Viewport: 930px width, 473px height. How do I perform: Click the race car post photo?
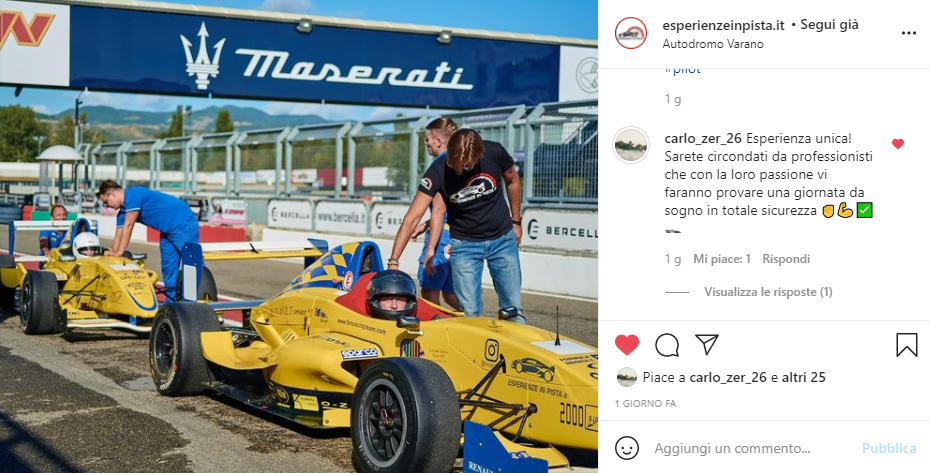click(x=299, y=236)
